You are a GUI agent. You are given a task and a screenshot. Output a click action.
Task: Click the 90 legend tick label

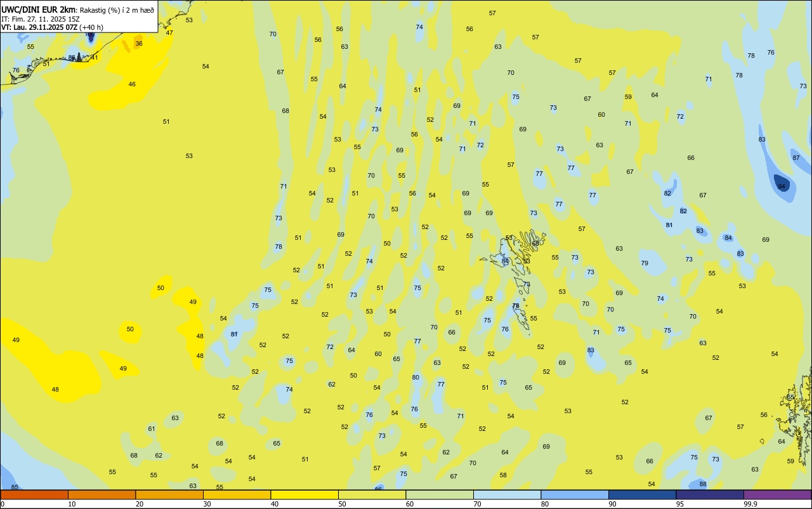(x=612, y=504)
